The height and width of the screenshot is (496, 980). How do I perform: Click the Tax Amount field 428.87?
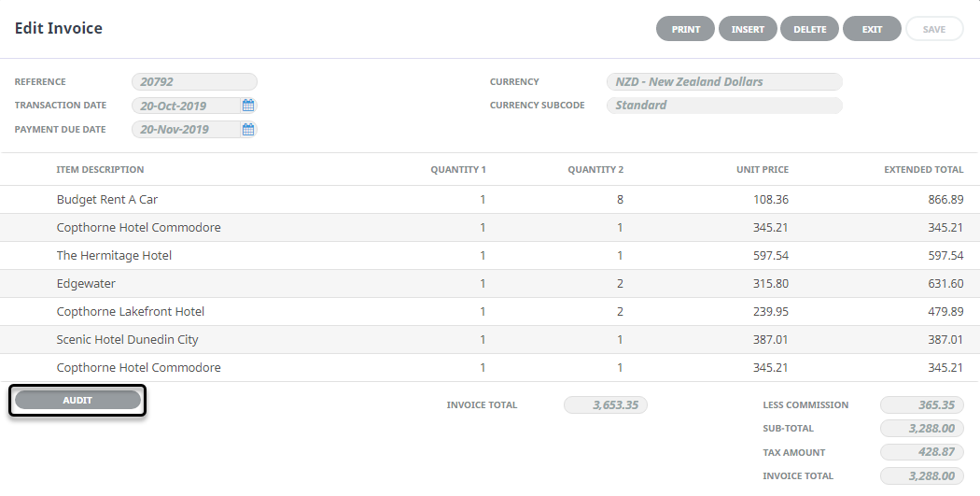[x=922, y=451]
